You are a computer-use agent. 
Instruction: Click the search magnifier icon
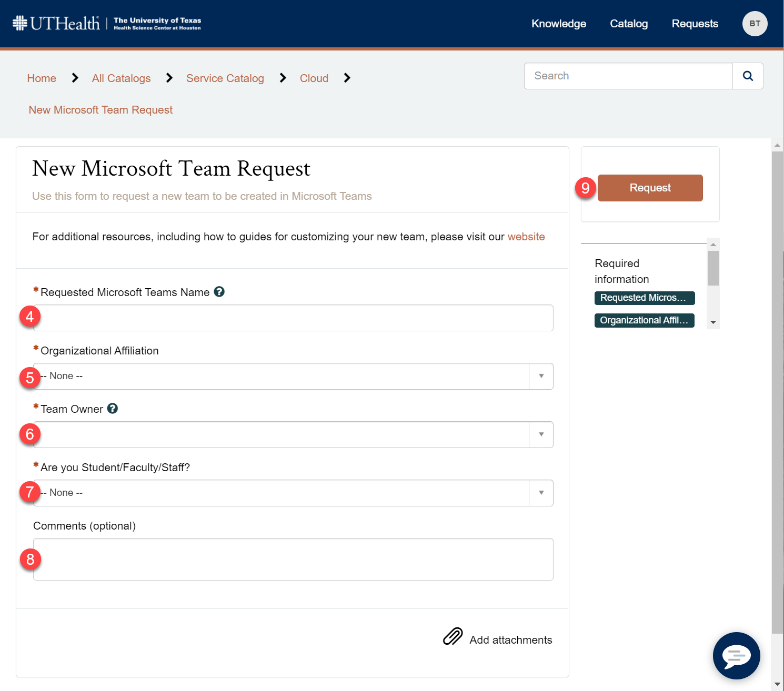pos(748,76)
